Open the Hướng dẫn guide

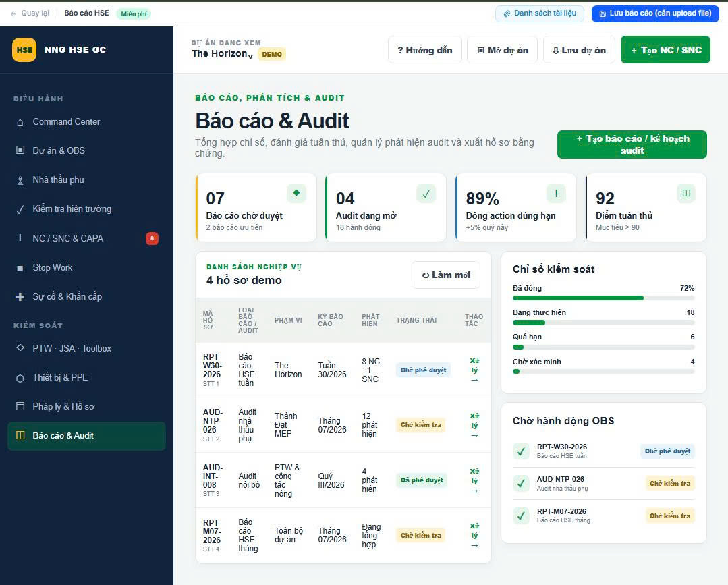pos(425,50)
